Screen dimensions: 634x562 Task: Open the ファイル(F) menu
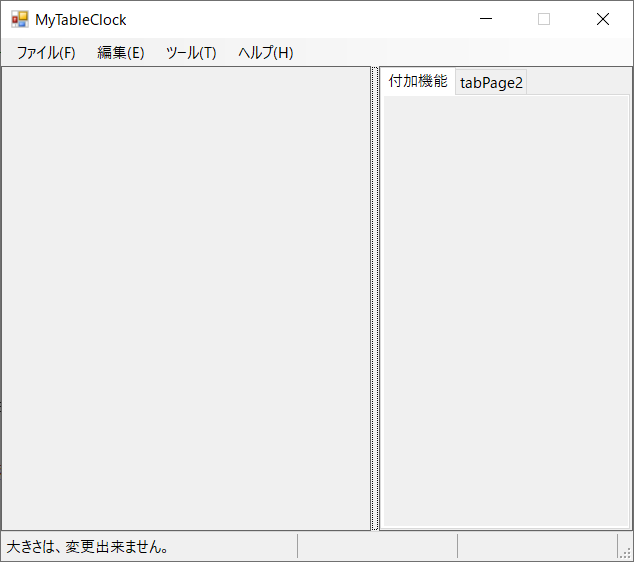coord(46,53)
